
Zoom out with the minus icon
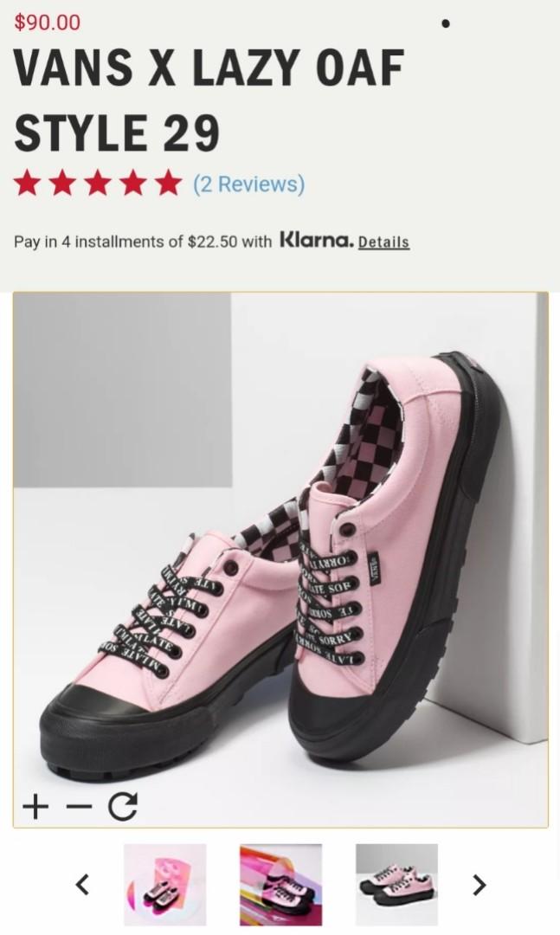click(x=80, y=808)
